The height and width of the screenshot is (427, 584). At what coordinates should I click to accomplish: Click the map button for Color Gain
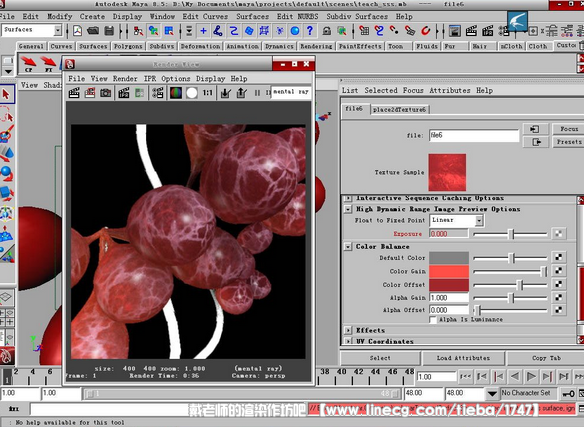pos(558,271)
